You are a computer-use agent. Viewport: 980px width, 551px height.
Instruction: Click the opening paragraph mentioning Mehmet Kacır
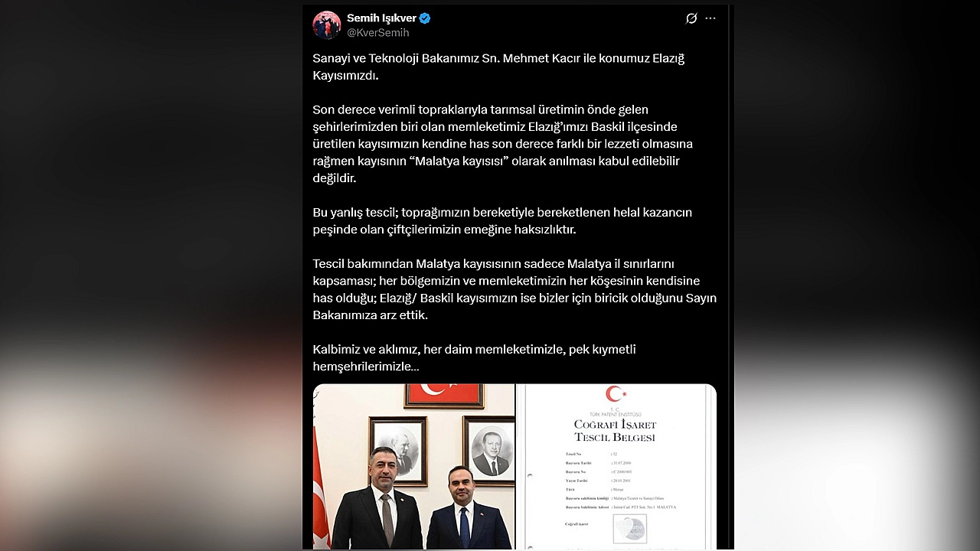[498, 67]
